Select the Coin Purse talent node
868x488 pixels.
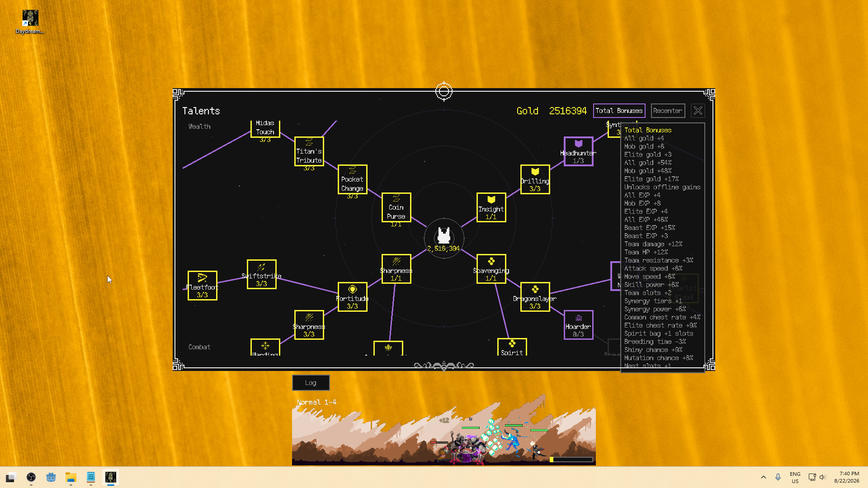[x=396, y=207]
